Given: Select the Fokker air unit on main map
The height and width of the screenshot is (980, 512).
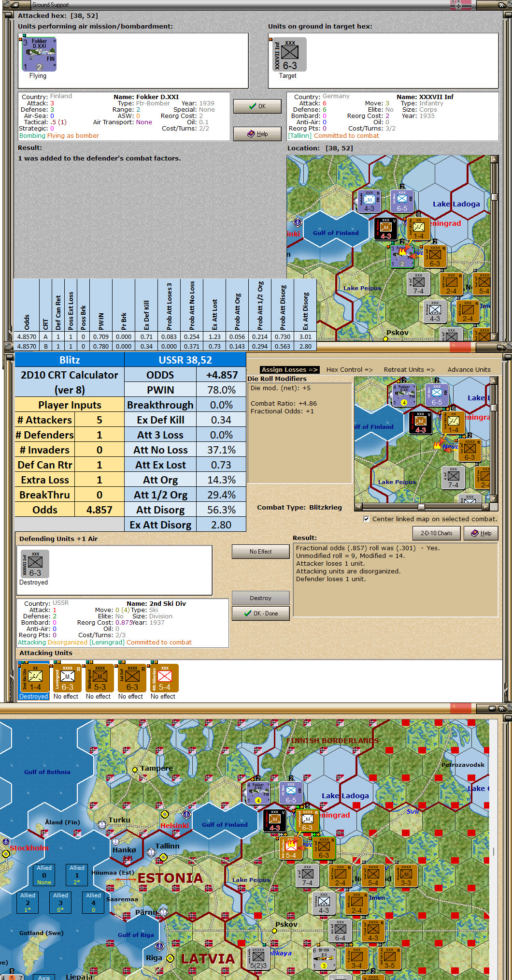Looking at the screenshot, I should [258, 793].
